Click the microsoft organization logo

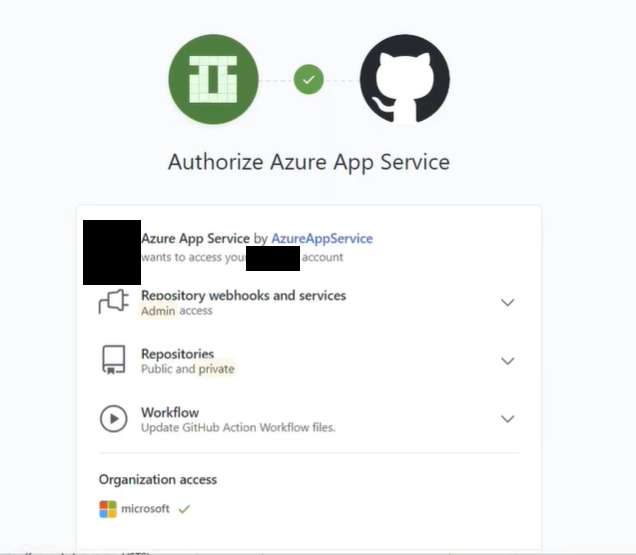tap(108, 509)
